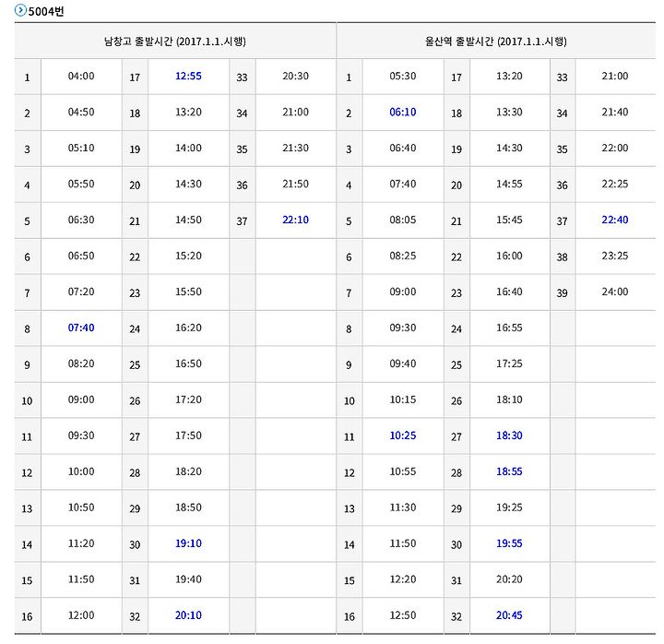Click the blue 18:30 time from 울산역
Viewport: 664px width, 644px height.
click(x=509, y=435)
